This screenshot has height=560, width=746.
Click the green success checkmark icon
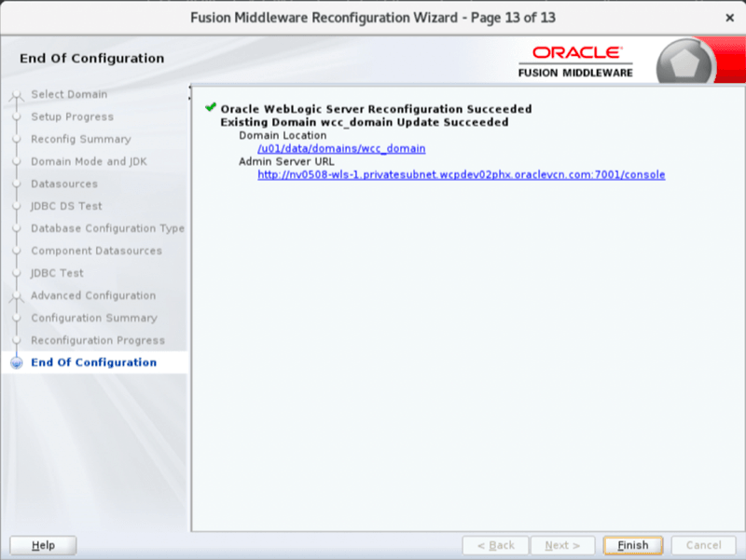(211, 107)
